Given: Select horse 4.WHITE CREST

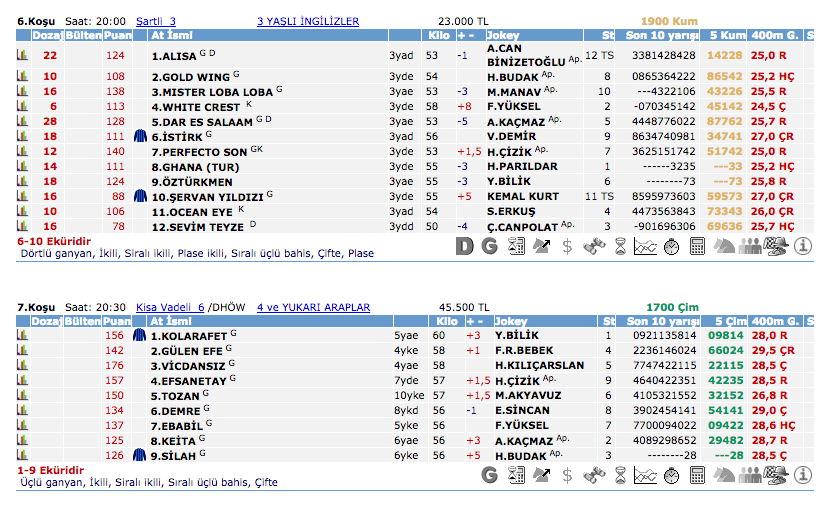Looking at the screenshot, I should coord(195,106).
